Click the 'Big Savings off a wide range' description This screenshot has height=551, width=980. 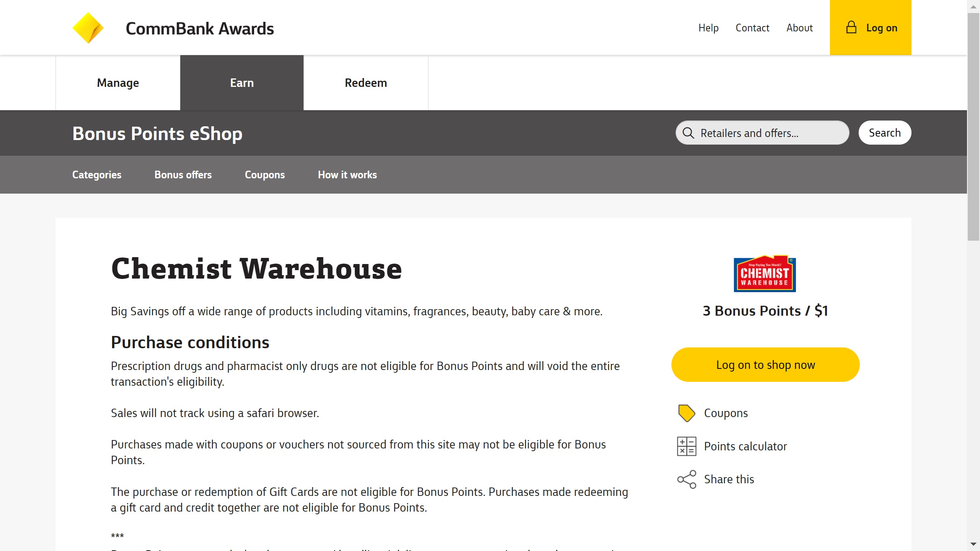point(357,311)
